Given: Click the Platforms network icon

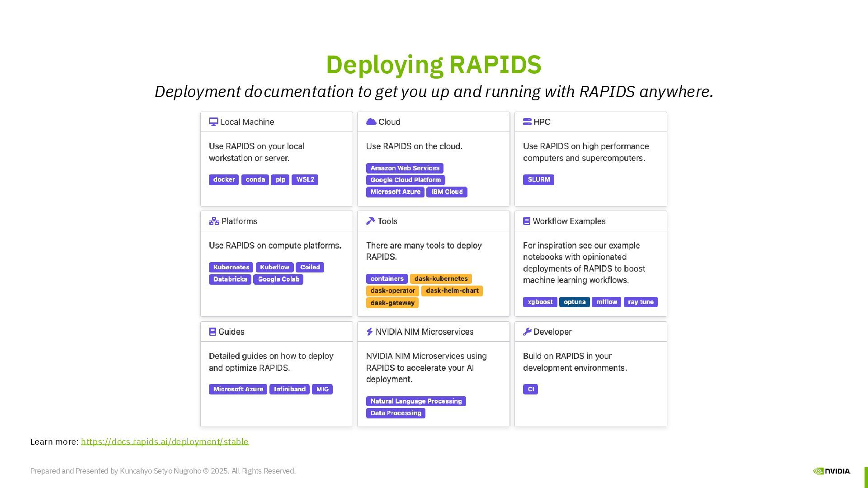Looking at the screenshot, I should [214, 221].
